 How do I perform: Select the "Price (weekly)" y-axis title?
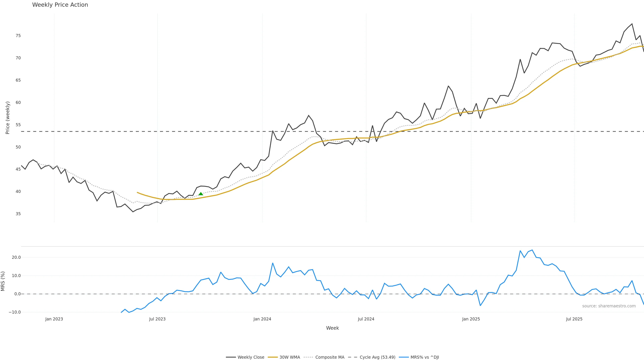tap(8, 118)
